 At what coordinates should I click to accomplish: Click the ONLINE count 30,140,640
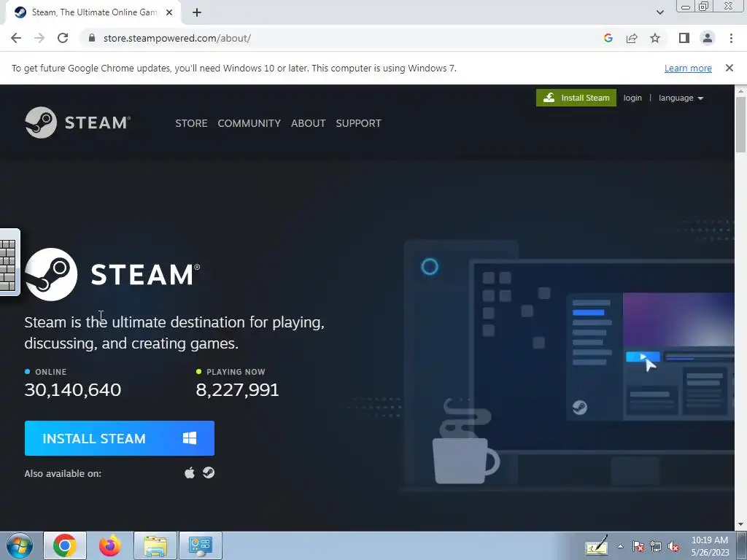point(73,389)
